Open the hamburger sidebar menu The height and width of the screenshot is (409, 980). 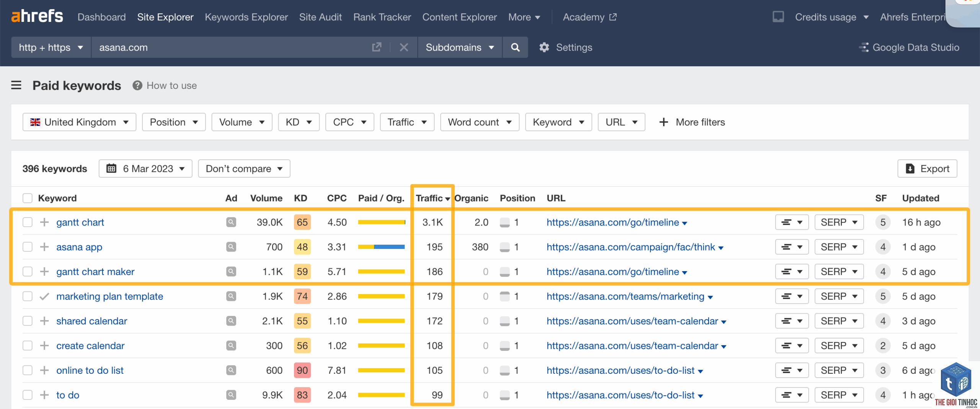pyautogui.click(x=16, y=85)
